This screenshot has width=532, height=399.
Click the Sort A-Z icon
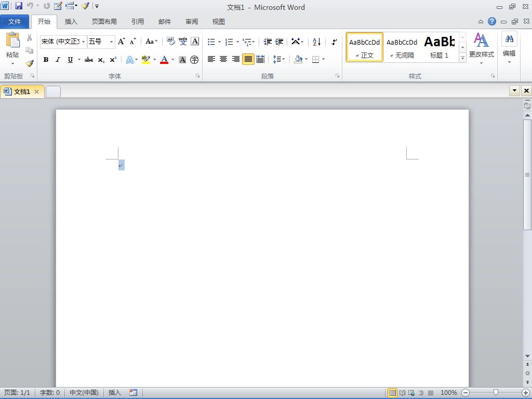click(x=316, y=42)
